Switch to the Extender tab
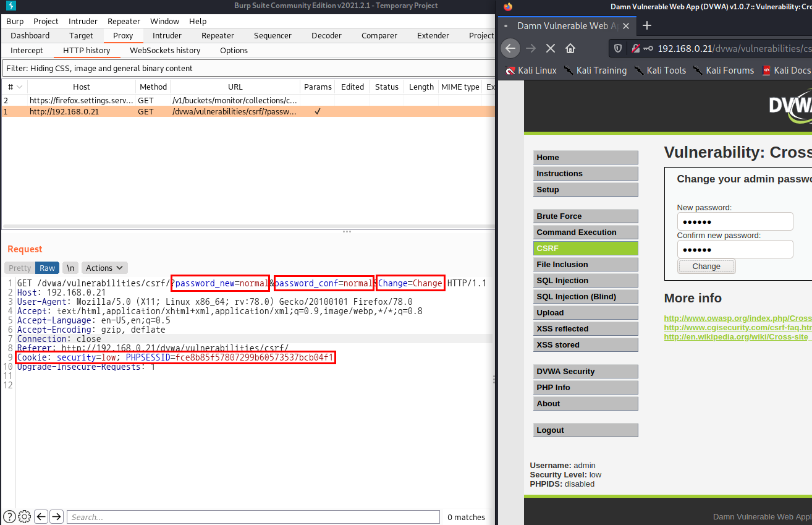 [x=433, y=35]
